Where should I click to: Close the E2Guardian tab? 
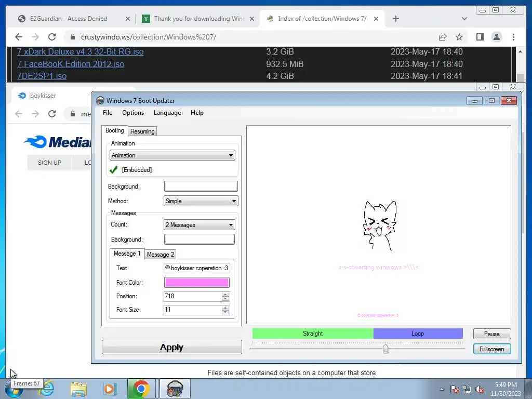128,19
